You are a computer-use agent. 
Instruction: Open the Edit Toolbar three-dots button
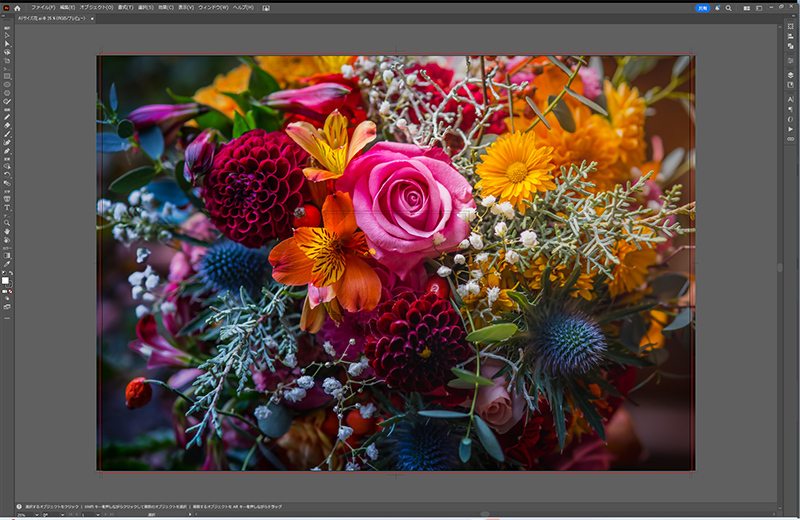pos(7,318)
